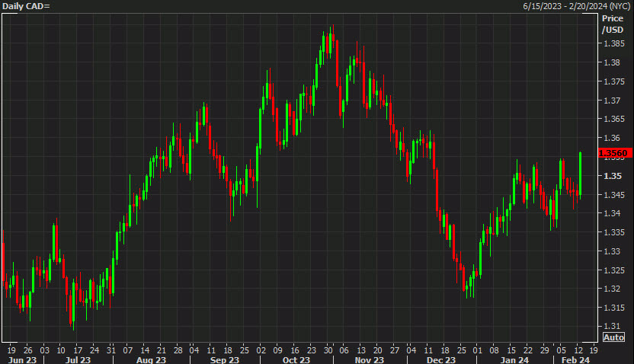
Task: Click the Aug 23 month label
Action: click(x=151, y=359)
